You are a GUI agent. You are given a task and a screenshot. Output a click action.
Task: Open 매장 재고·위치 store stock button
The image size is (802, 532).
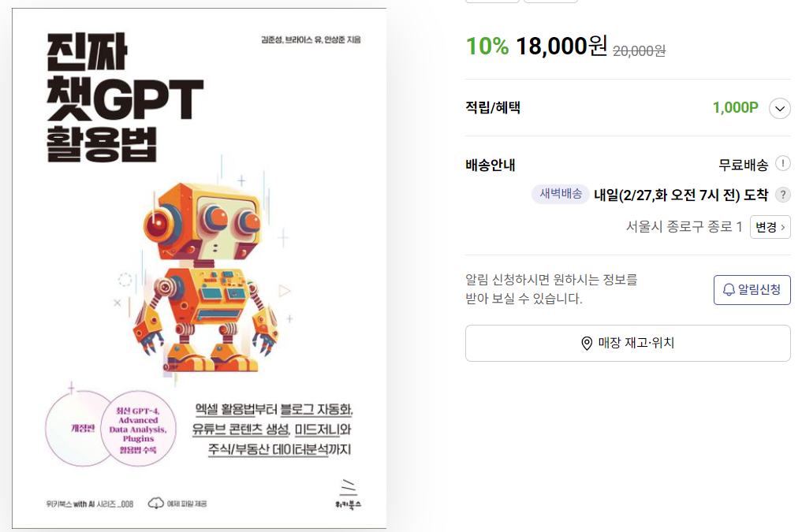tap(628, 343)
